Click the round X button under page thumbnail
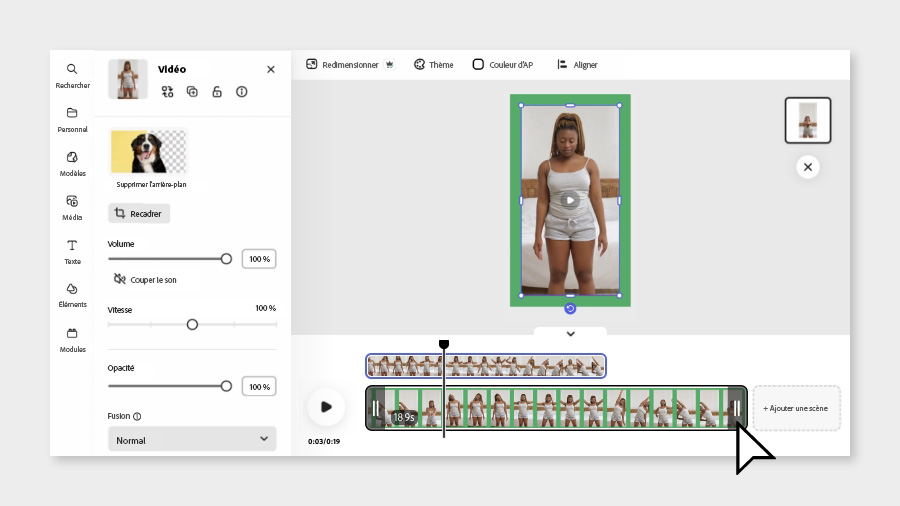 coord(808,167)
